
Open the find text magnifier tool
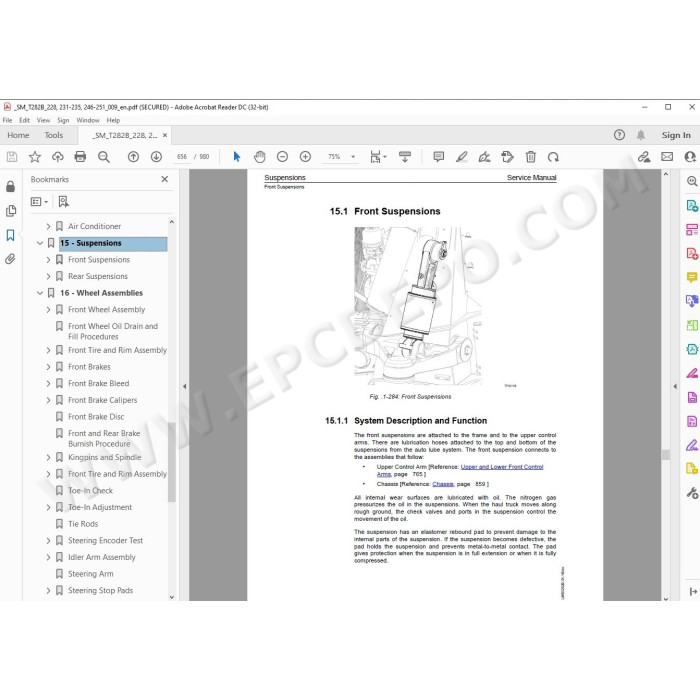pyautogui.click(x=104, y=157)
